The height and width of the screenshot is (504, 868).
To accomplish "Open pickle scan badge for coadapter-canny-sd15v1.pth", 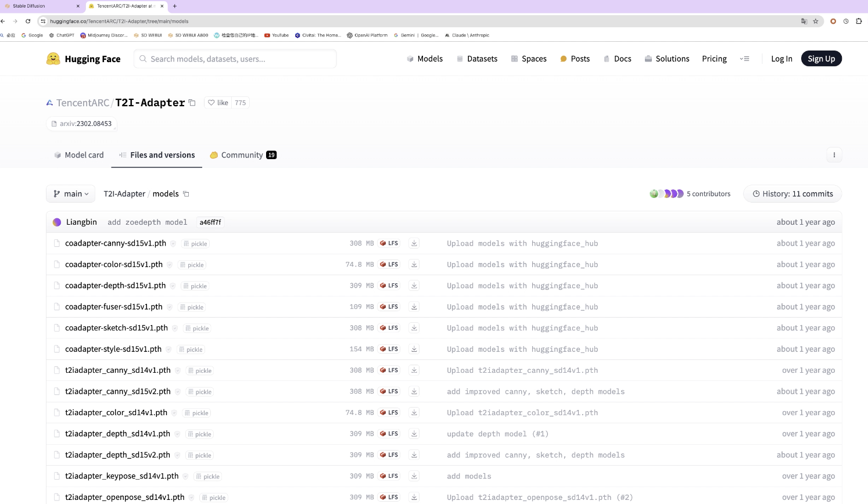I will click(x=195, y=244).
